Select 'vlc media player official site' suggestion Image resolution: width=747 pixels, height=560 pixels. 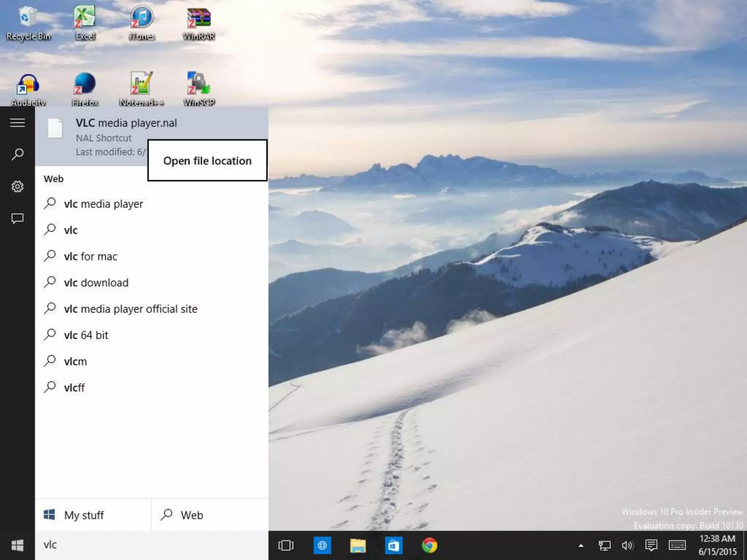pos(152,309)
